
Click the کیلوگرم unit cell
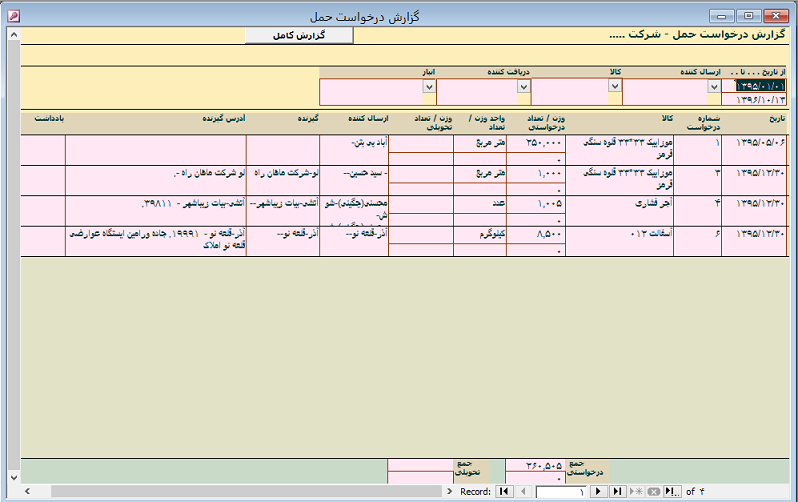(x=480, y=235)
